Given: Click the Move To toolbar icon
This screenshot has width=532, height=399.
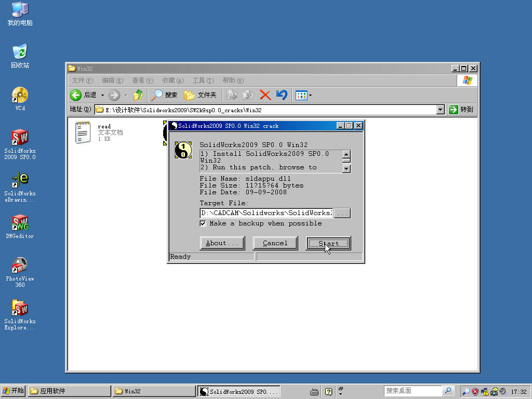Looking at the screenshot, I should tap(232, 95).
